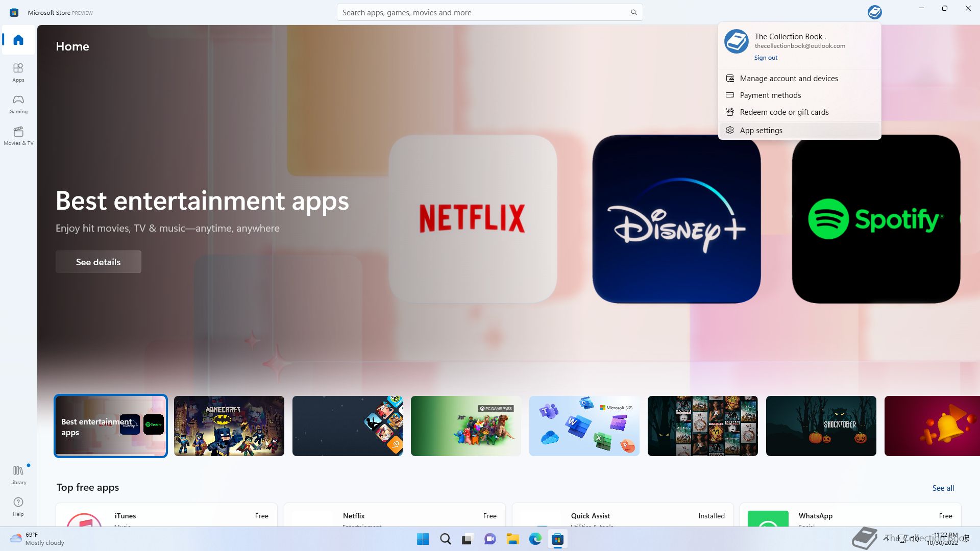Click the search magnifier icon
This screenshot has height=551, width=980.
click(x=633, y=12)
